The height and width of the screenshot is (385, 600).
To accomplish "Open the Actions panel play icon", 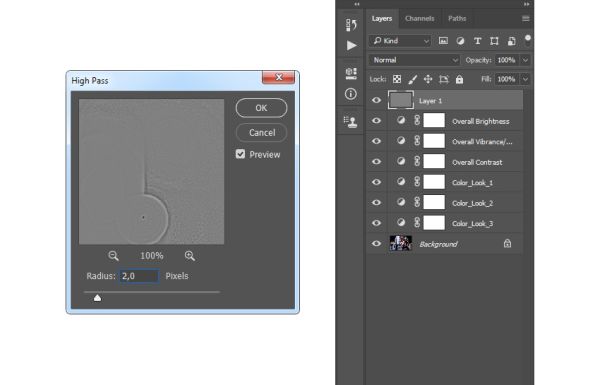I will 351,46.
